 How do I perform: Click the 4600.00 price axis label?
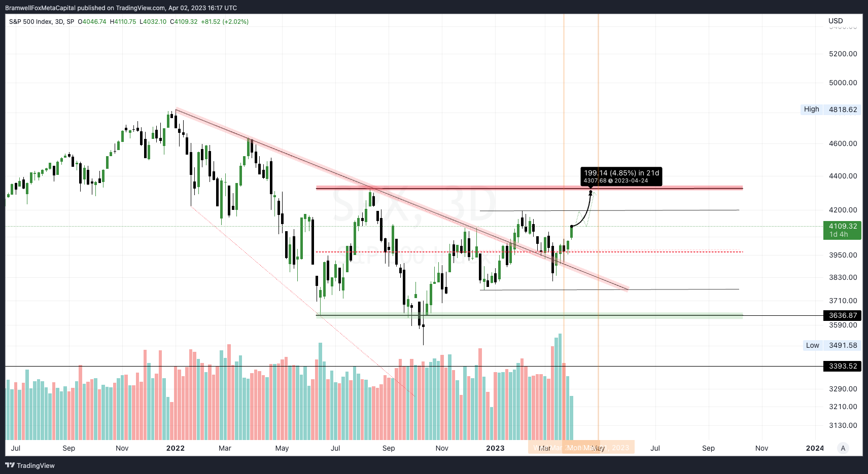pyautogui.click(x=843, y=143)
